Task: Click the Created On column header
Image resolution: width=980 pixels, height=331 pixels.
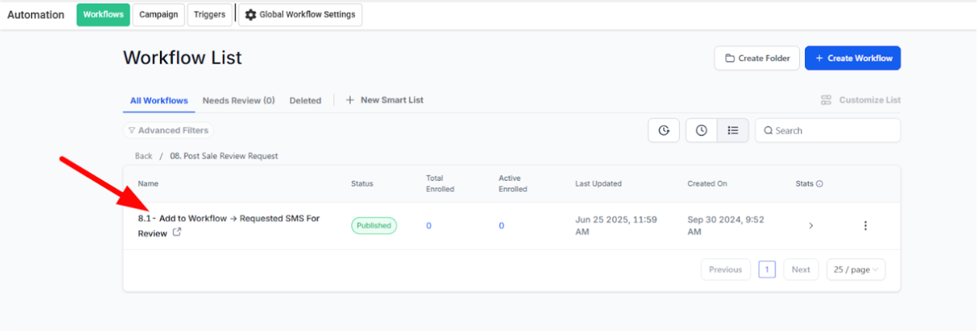Action: pyautogui.click(x=707, y=184)
